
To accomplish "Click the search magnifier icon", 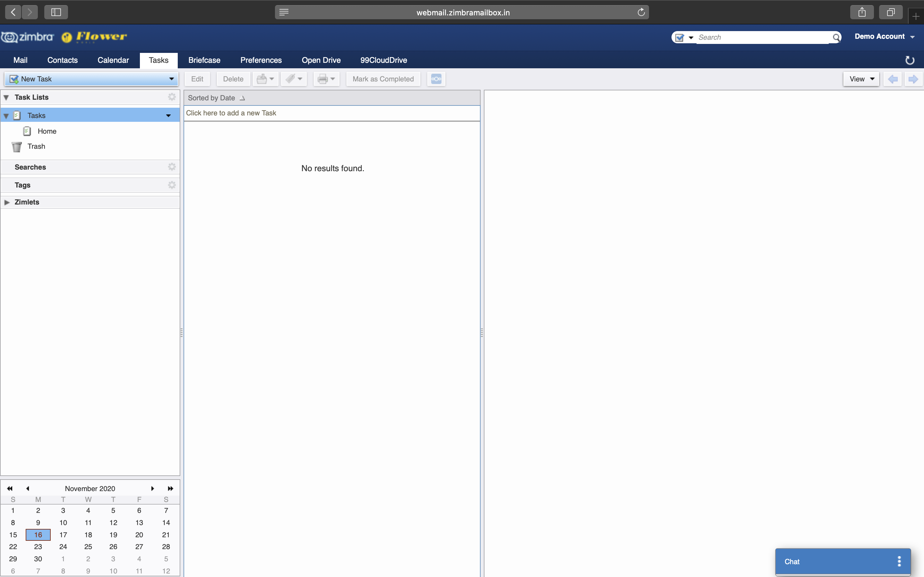I will click(x=836, y=38).
